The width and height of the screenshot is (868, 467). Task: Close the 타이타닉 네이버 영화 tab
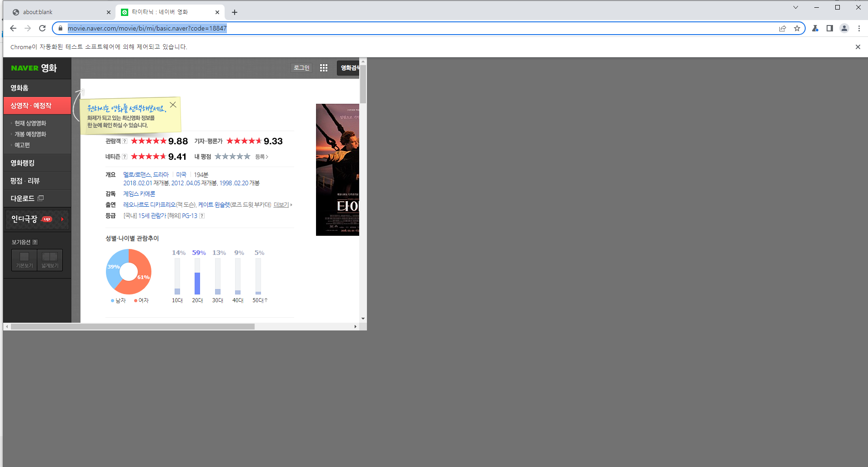pyautogui.click(x=217, y=12)
